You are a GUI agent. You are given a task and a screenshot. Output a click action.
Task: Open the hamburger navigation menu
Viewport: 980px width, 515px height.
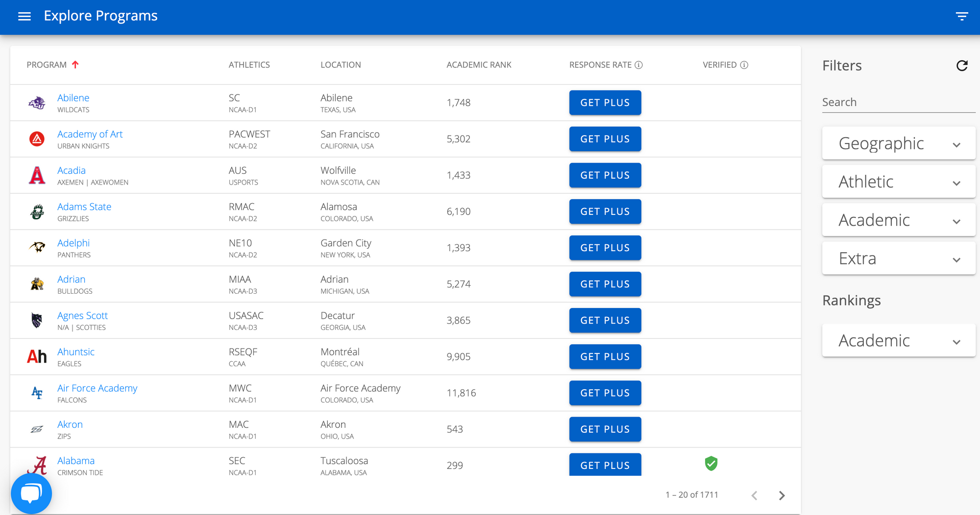tap(24, 16)
